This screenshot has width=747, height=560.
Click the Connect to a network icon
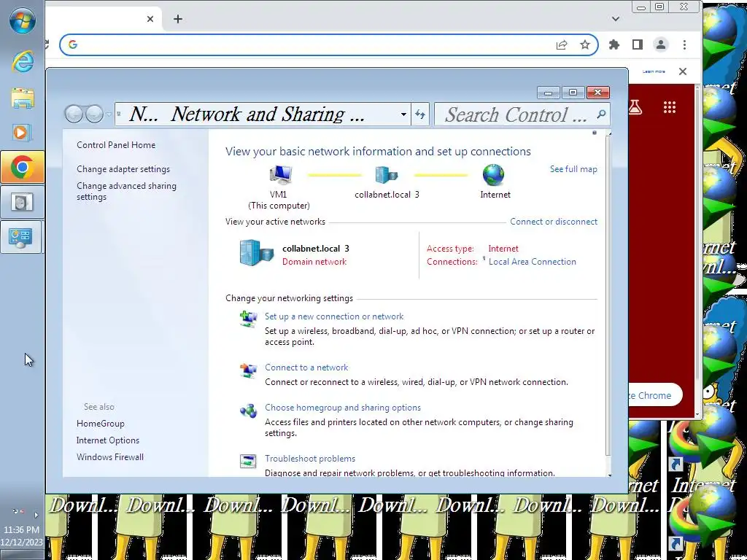click(248, 370)
